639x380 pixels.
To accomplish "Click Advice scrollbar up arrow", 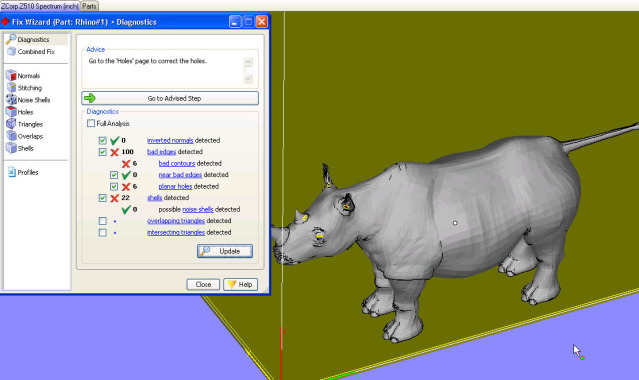I will (x=248, y=62).
